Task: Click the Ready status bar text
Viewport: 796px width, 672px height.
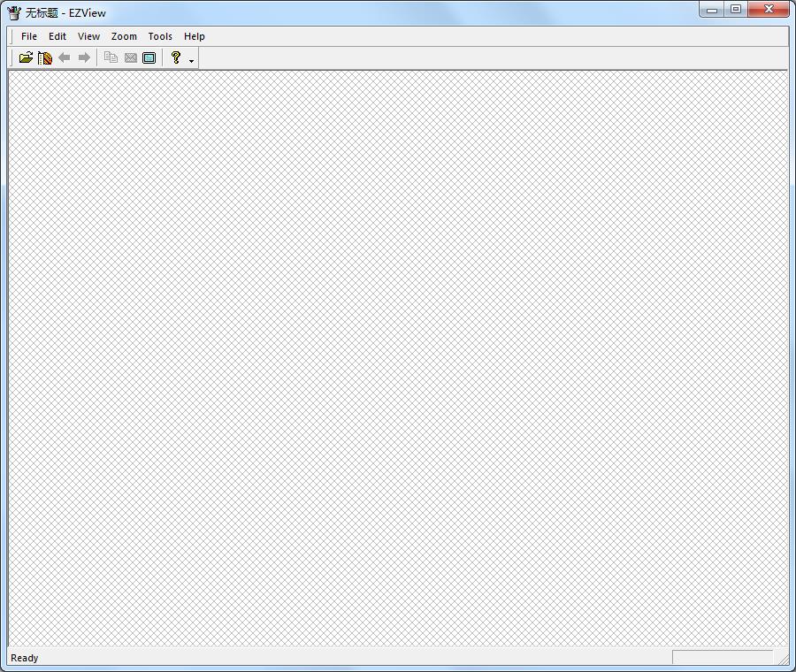Action: (x=25, y=659)
